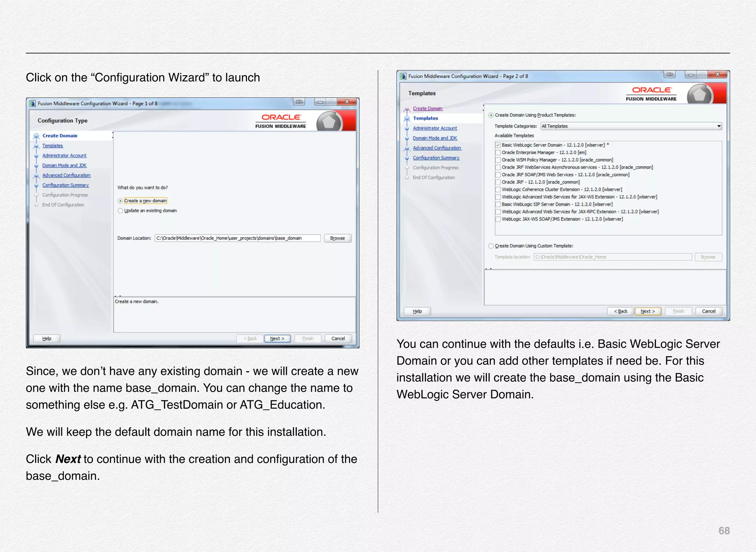Click Cancel in the Page 2 of 8 wizard
This screenshot has width=756, height=552.
coord(708,311)
